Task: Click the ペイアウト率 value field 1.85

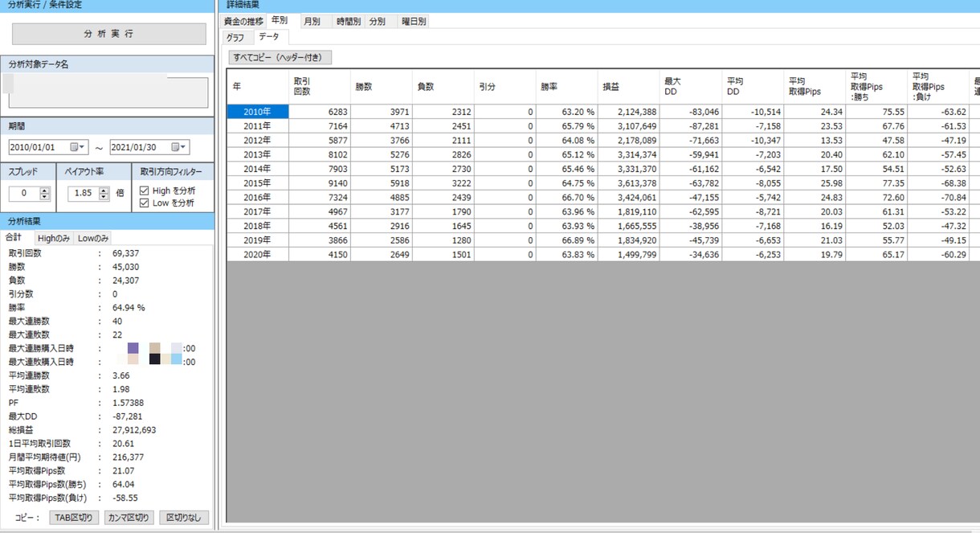Action: [x=84, y=193]
